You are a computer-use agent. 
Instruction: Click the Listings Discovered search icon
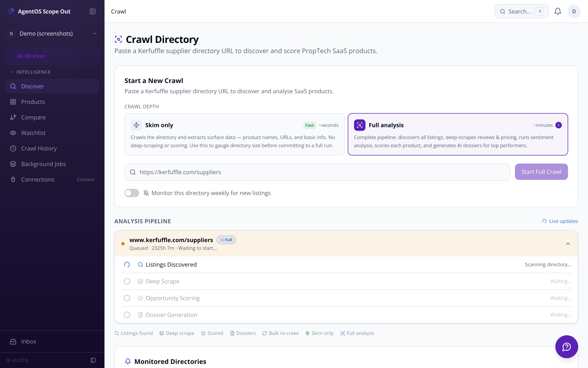(x=140, y=265)
